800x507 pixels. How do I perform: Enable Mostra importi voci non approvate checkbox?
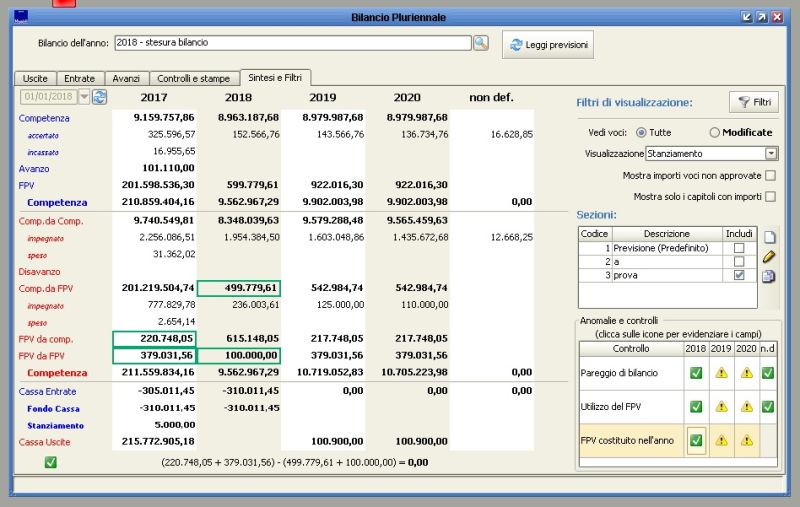pyautogui.click(x=770, y=176)
